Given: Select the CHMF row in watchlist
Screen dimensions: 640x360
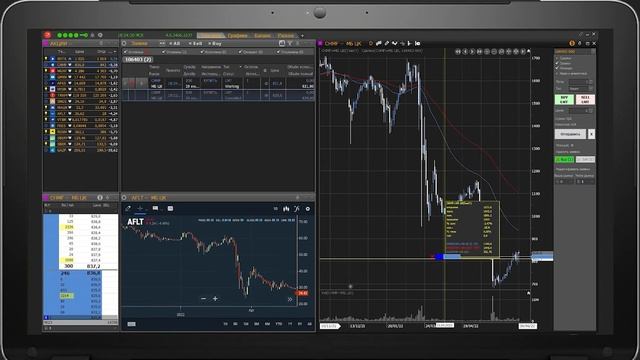Looking at the screenshot, I should (x=81, y=64).
